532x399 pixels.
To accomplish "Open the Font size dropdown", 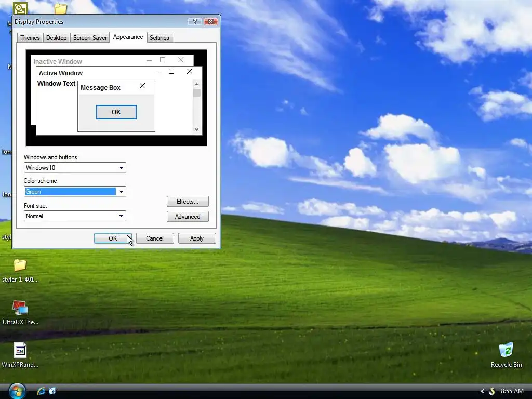I will click(x=75, y=216).
